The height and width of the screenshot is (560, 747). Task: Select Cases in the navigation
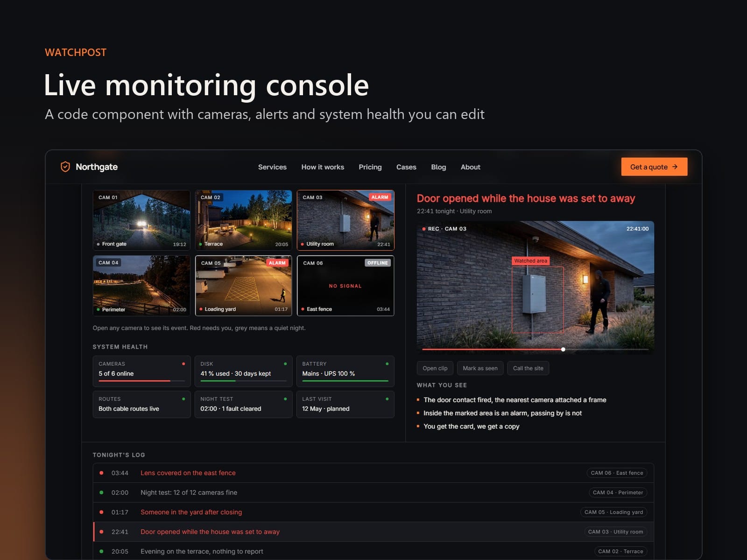coord(406,167)
